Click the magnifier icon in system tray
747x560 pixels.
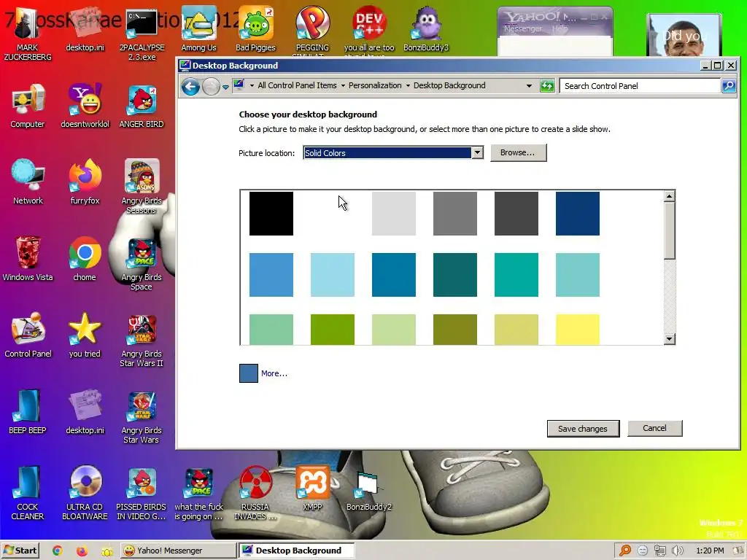[x=625, y=551]
